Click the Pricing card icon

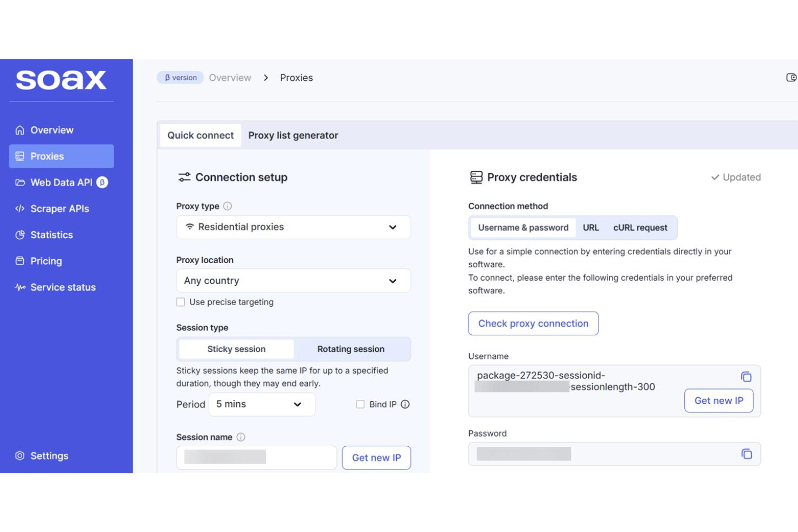point(20,261)
